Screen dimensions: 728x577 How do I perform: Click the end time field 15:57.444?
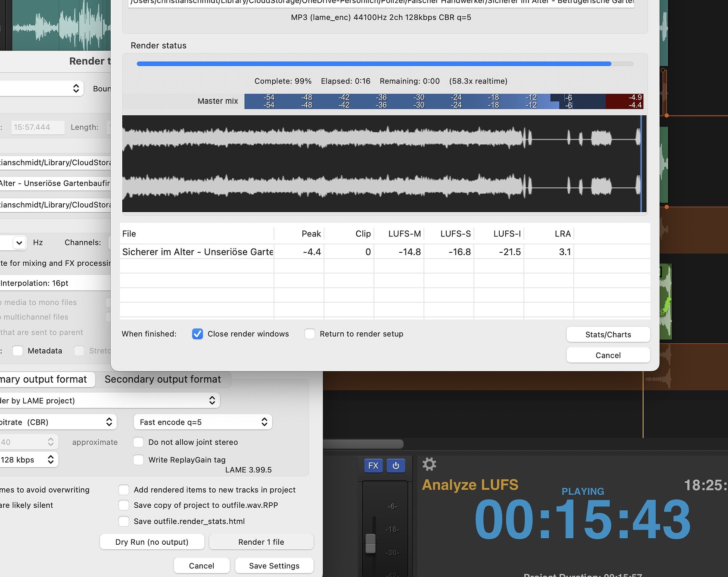coord(38,127)
